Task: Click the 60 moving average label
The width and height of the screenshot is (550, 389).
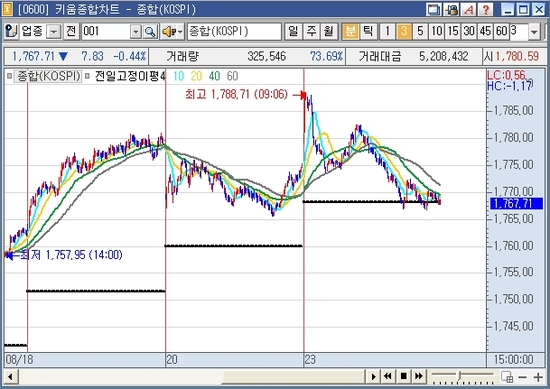Action: (x=232, y=76)
